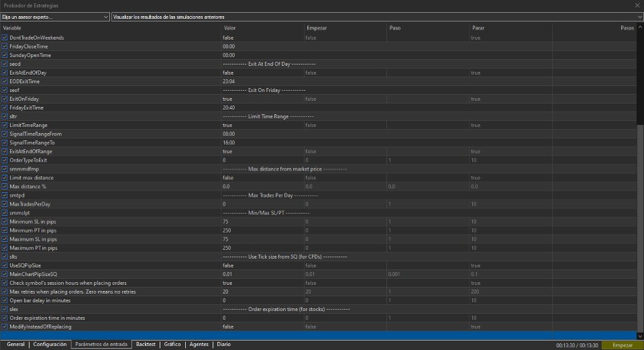Image resolution: width=644 pixels, height=350 pixels.
Task: Click the Empezar start button
Action: click(623, 345)
